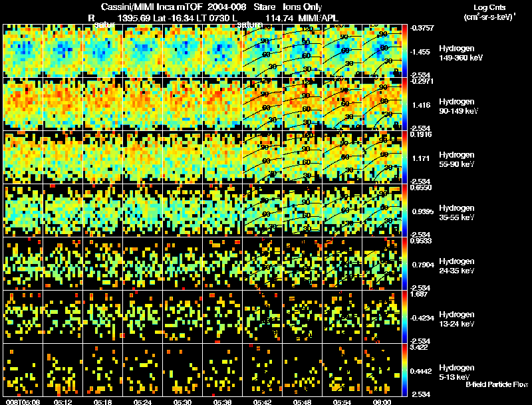Open the 90-149 keV image panel at 05:42

pos(262,104)
